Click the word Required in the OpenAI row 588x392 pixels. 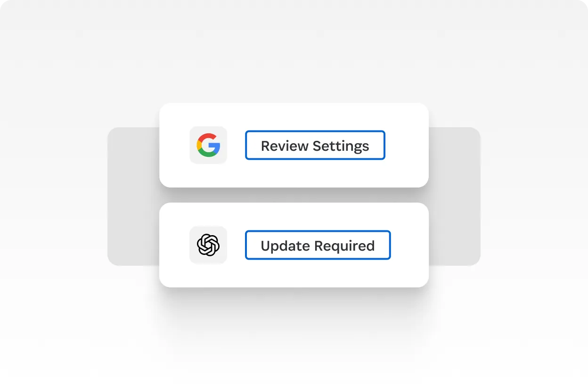point(344,246)
